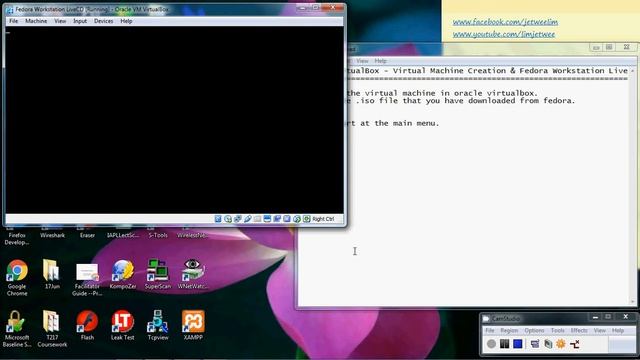The height and width of the screenshot is (360, 640).
Task: Click the optical drive icon in VirtualBox status bar
Action: click(228, 219)
